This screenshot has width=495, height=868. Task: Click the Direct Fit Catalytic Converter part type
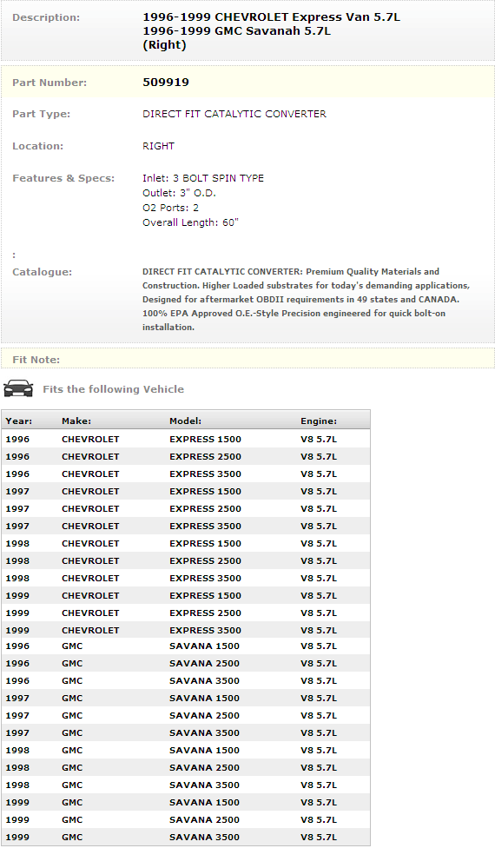234,114
